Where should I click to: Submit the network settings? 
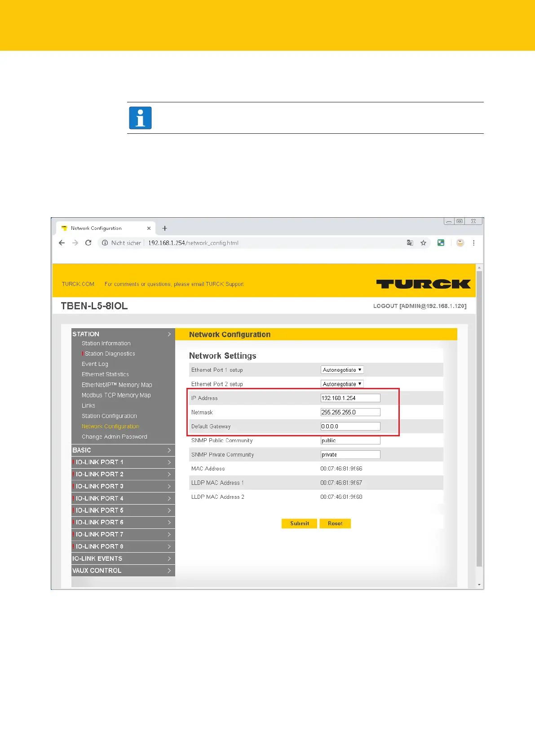(299, 523)
